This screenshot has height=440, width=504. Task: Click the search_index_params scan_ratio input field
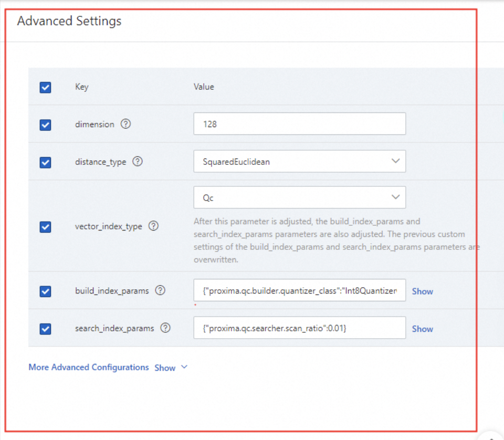coord(299,328)
